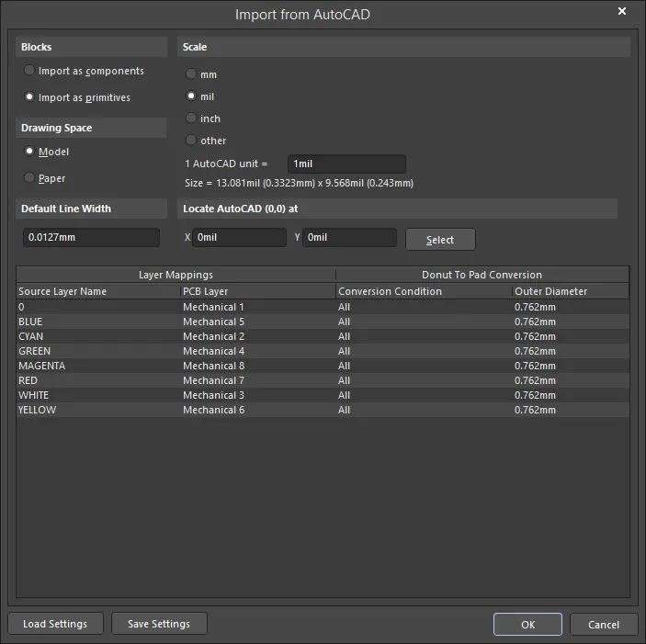The image size is (646, 644).
Task: Select the GREEN source layer
Action: click(98, 351)
